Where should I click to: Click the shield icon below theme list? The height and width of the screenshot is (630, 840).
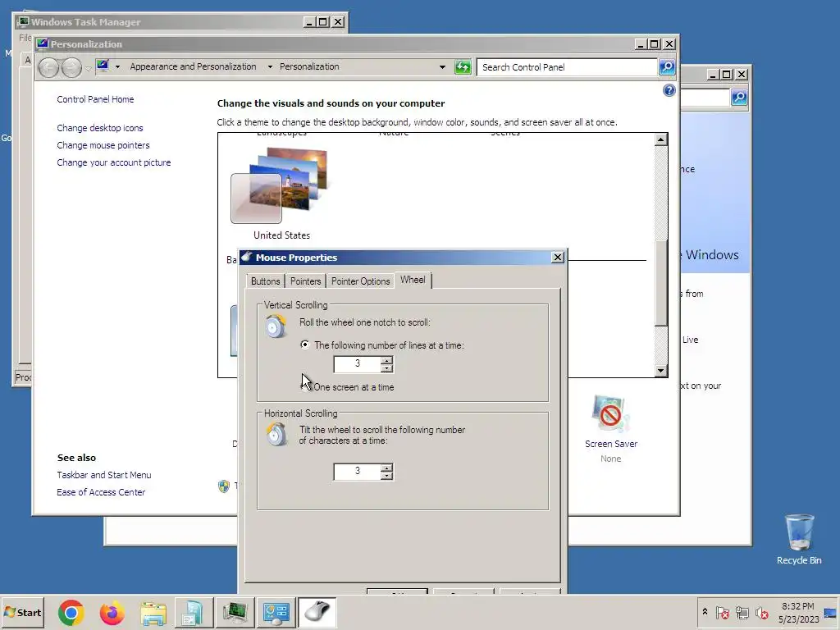coord(224,486)
